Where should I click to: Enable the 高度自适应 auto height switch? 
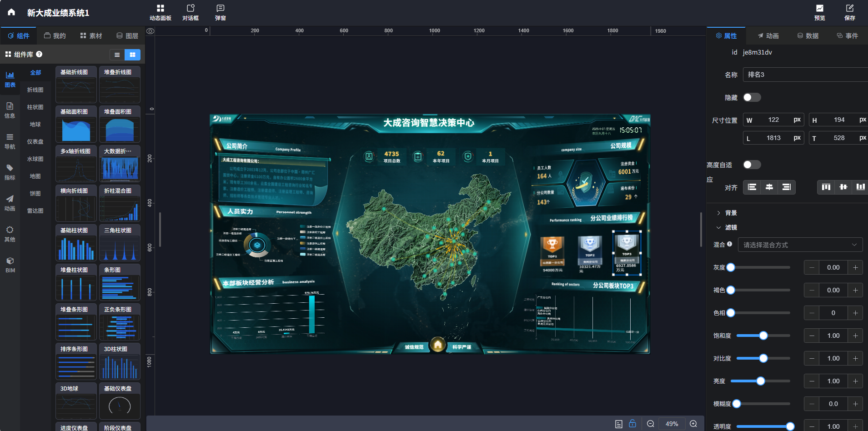pos(752,165)
